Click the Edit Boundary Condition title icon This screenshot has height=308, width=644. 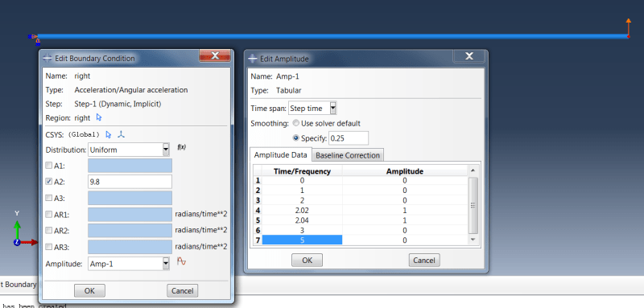pos(47,58)
